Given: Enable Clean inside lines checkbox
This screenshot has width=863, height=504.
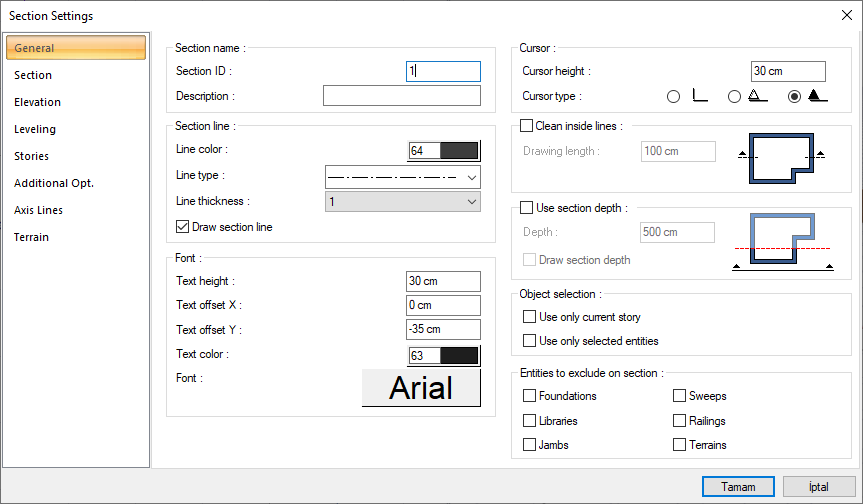Looking at the screenshot, I should tap(527, 126).
